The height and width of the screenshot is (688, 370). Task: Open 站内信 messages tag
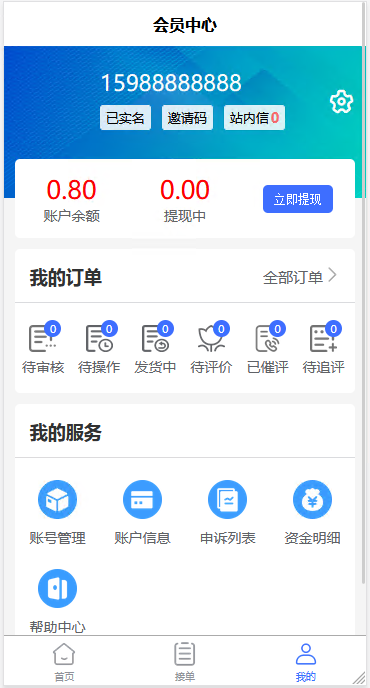(x=254, y=118)
